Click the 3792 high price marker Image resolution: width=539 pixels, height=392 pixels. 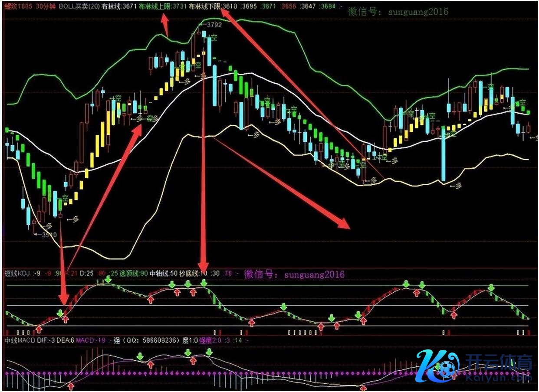(214, 25)
